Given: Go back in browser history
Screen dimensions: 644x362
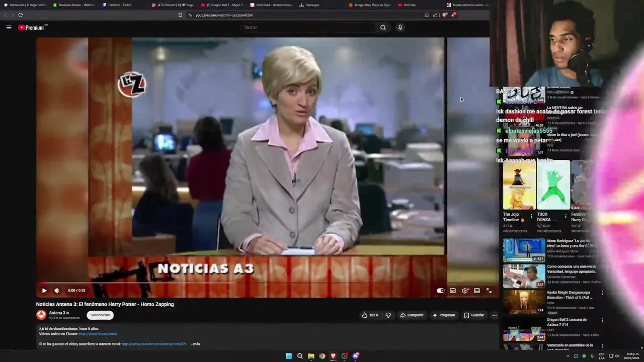Looking at the screenshot, I should [6, 15].
